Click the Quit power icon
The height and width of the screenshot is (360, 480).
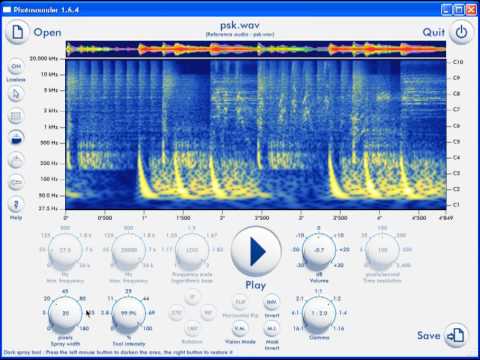click(461, 33)
